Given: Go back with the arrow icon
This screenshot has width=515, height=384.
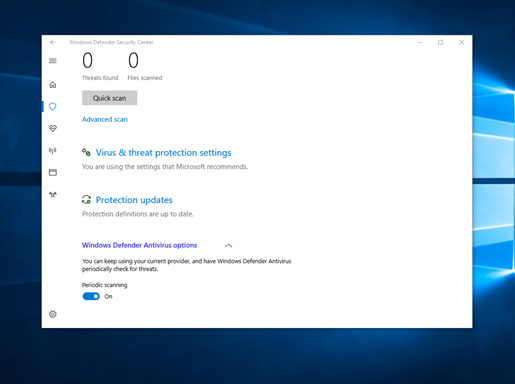Looking at the screenshot, I should (x=53, y=42).
